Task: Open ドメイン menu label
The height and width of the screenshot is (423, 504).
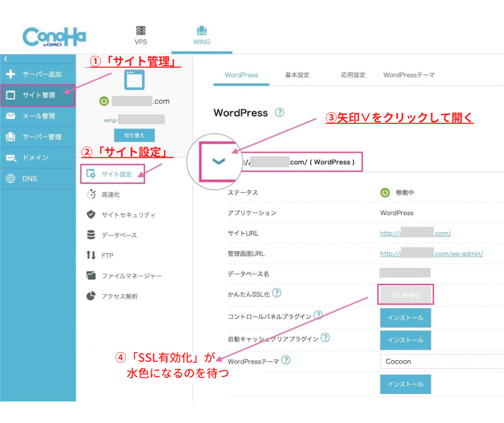Action: (x=35, y=158)
